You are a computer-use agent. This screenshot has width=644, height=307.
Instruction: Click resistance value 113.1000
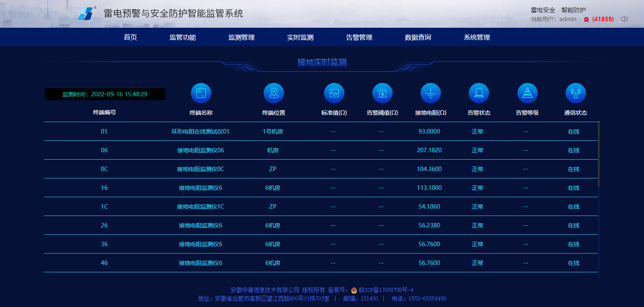coord(429,188)
